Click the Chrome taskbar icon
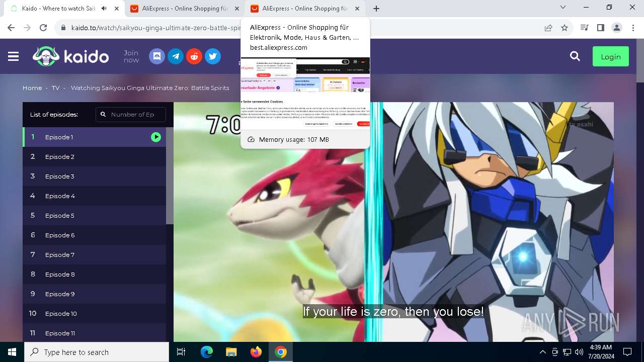Viewport: 644px width, 362px height. 281,352
